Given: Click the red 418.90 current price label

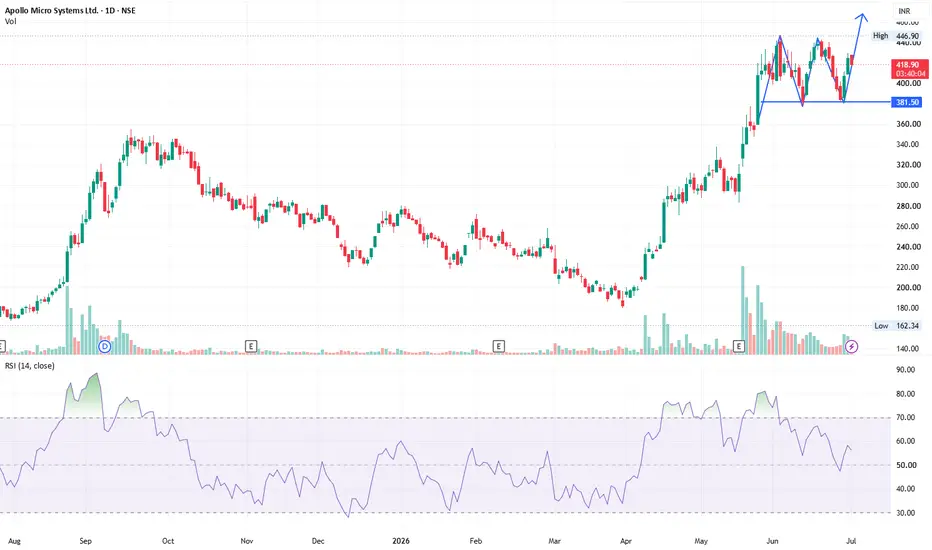Looking at the screenshot, I should 908,64.
